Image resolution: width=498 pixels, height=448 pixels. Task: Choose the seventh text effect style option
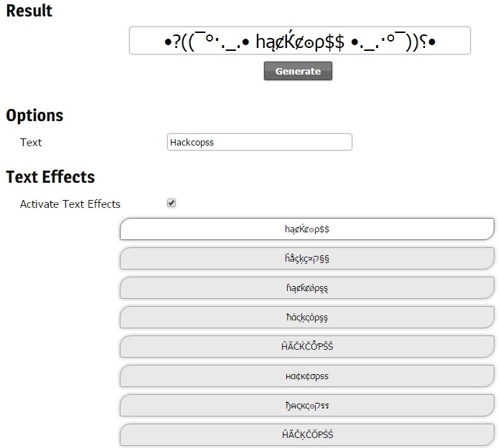pos(307,406)
